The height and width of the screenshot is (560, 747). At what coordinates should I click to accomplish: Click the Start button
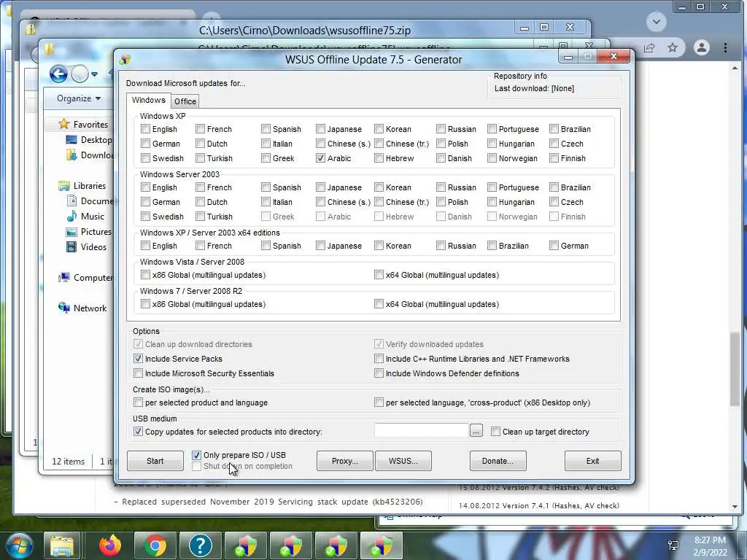pos(155,461)
